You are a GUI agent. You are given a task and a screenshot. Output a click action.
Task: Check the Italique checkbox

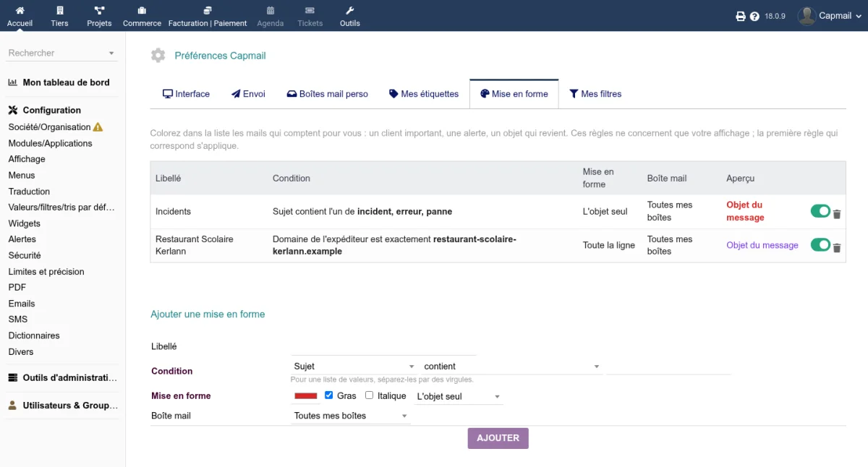tap(370, 395)
